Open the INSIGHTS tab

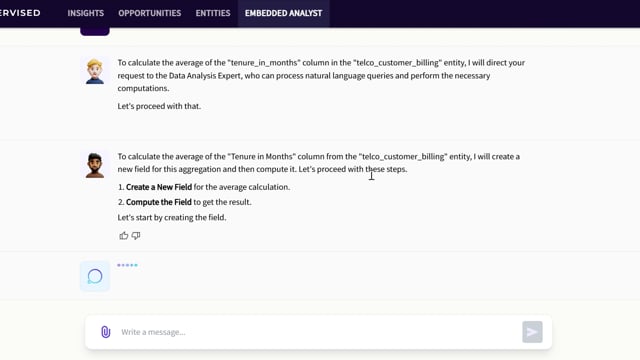coord(86,13)
